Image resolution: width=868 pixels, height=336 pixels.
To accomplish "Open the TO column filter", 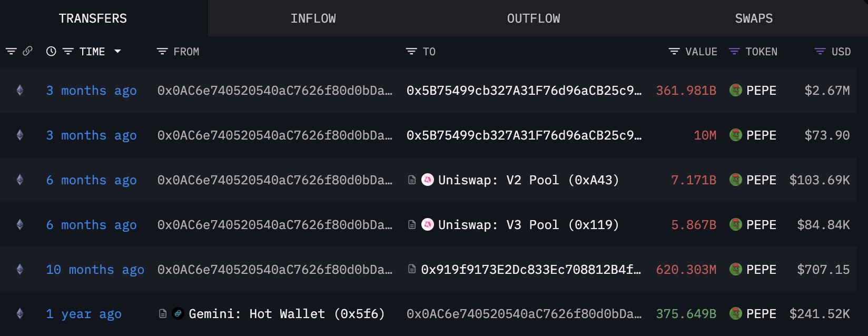I will tap(411, 52).
